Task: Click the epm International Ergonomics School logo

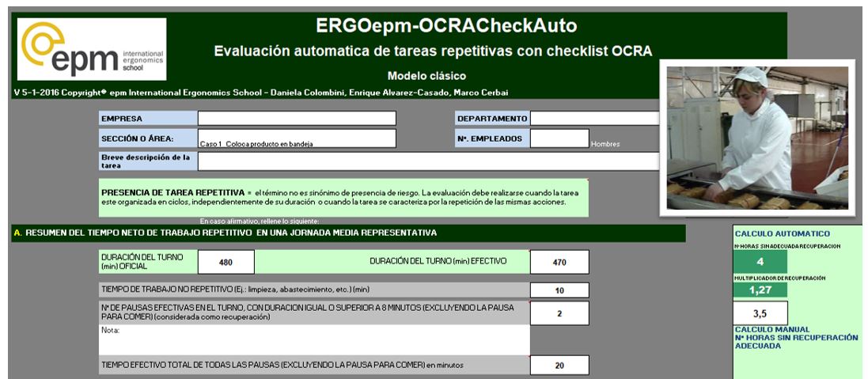Action: [92, 49]
